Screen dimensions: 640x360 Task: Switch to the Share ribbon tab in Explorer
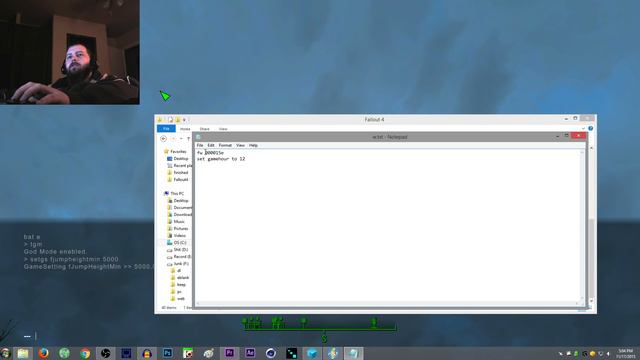[x=204, y=129]
